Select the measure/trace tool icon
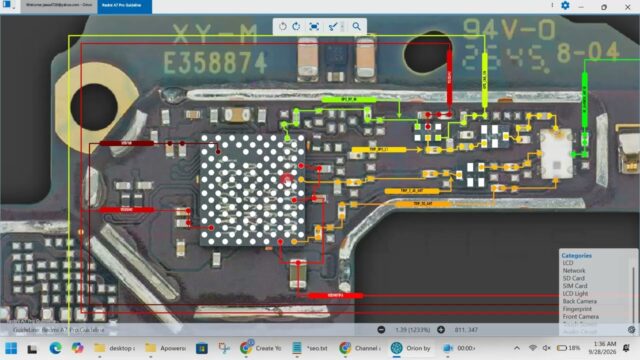Viewport: 640px width, 360px height. click(333, 27)
